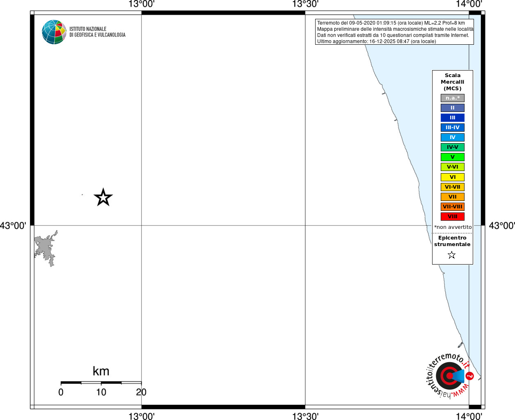Viewport: 515px width, 420px height.
Task: Select the III-IV intensity legend swatch
Action: point(453,128)
